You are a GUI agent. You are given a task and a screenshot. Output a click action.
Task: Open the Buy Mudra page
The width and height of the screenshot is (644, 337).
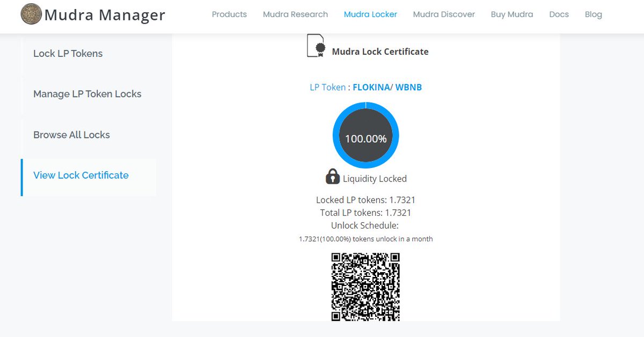[x=512, y=14]
